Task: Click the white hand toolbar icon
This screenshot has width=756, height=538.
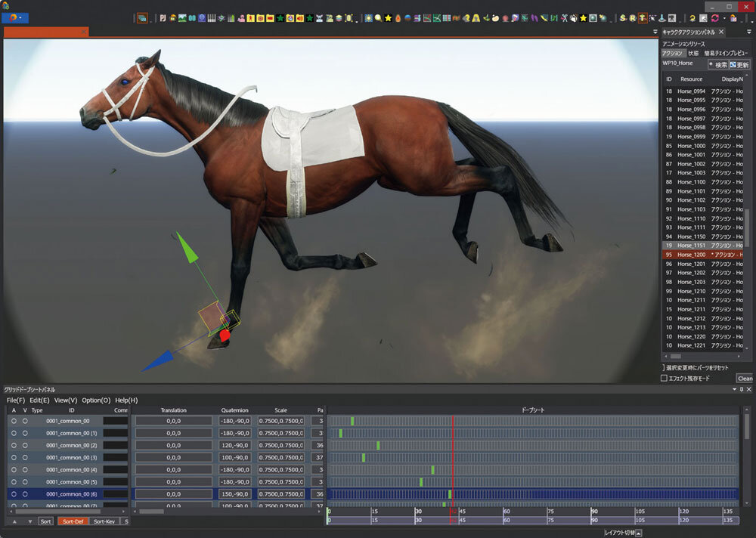Action: click(575, 18)
